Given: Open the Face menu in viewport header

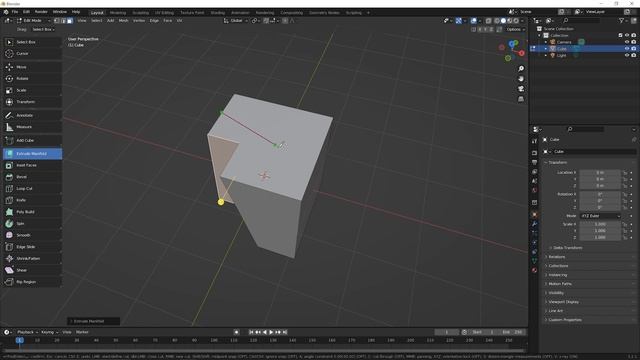Looking at the screenshot, I should pos(167,20).
